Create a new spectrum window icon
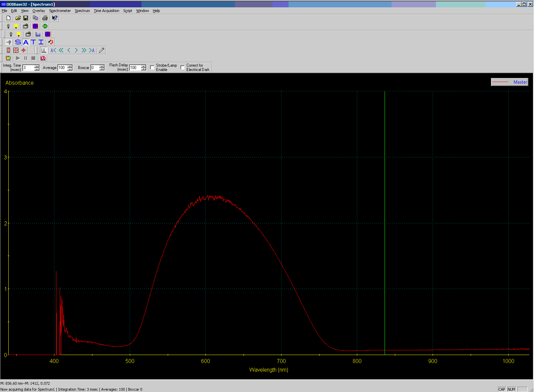The height and width of the screenshot is (392, 534). click(9, 18)
